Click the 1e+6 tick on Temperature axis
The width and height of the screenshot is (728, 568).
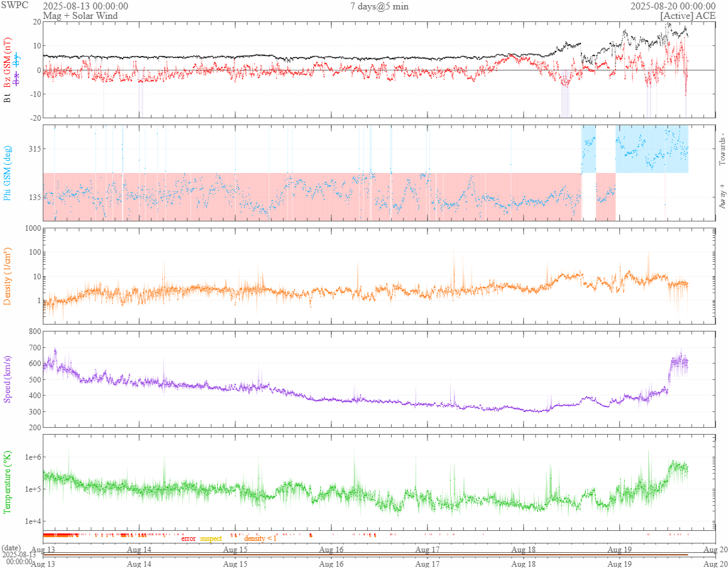click(x=31, y=457)
